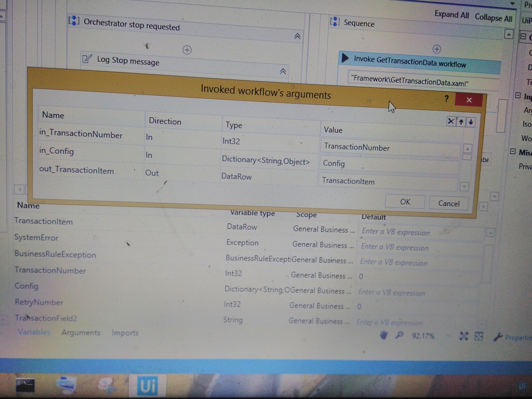Click delete argument X icon in dialog
Image resolution: width=532 pixels, height=399 pixels.
pos(451,121)
